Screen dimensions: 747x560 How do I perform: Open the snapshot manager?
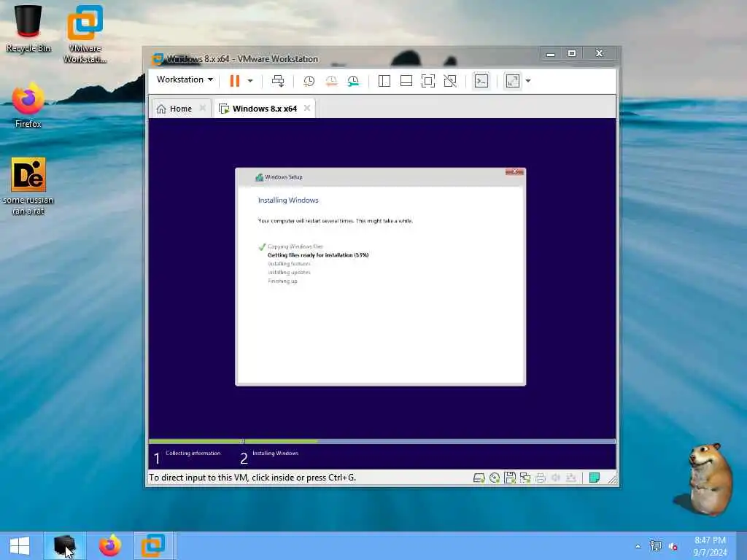(x=353, y=81)
